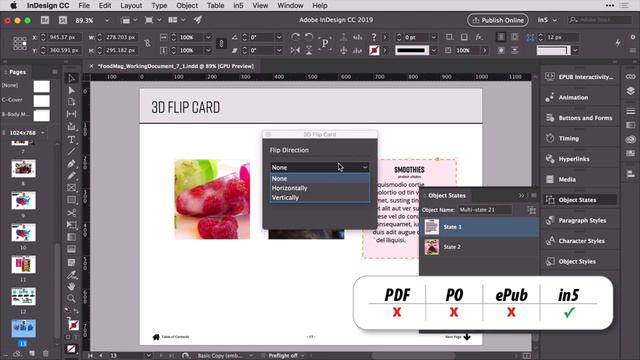Viewport: 640px width, 360px height.
Task: Click the red stroke color swatch in control bar
Action: click(x=374, y=51)
